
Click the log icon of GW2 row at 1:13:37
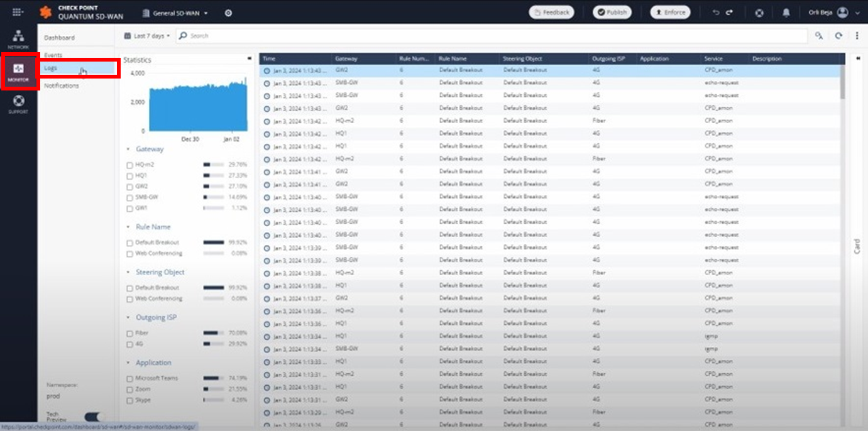(267, 298)
